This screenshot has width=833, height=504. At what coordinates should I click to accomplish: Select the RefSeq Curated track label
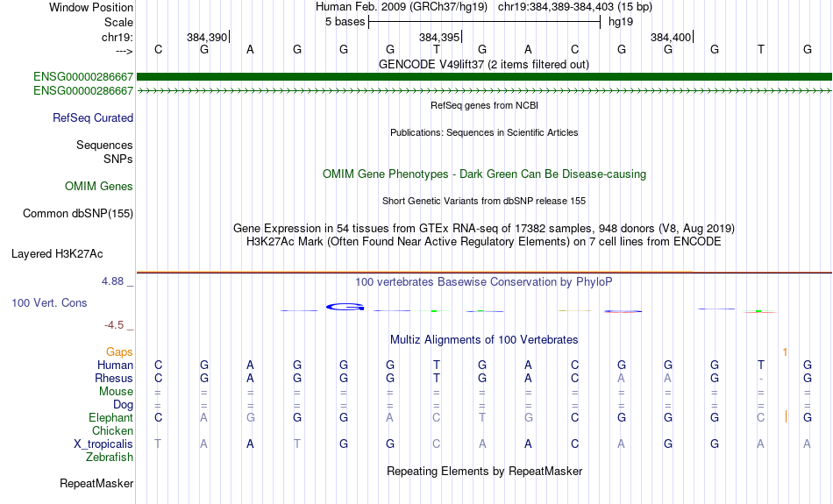tap(92, 118)
